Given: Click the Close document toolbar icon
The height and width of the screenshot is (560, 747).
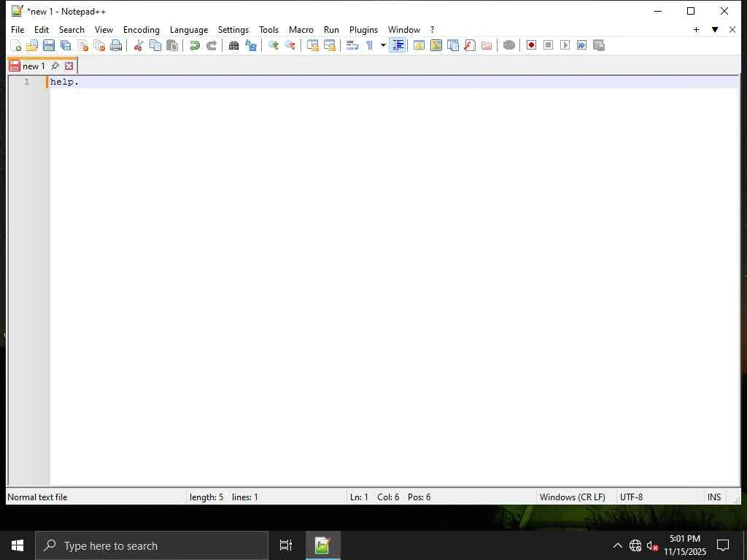Looking at the screenshot, I should (x=82, y=46).
